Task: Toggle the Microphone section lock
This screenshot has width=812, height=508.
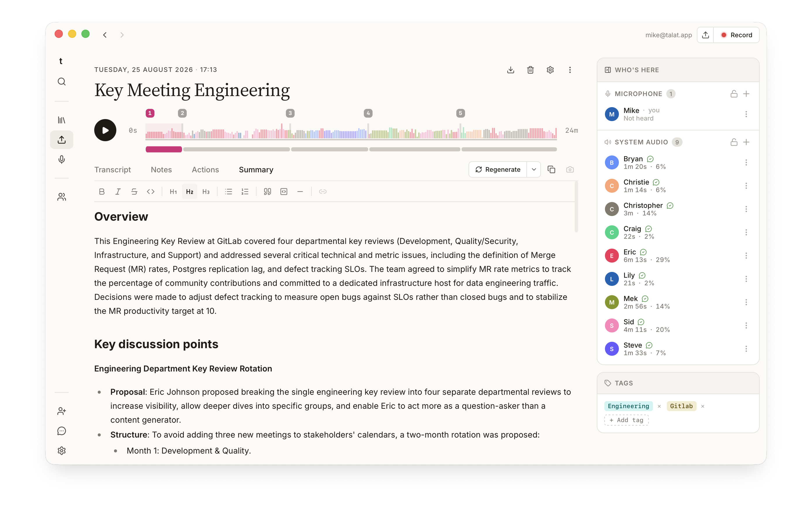Action: (734, 94)
